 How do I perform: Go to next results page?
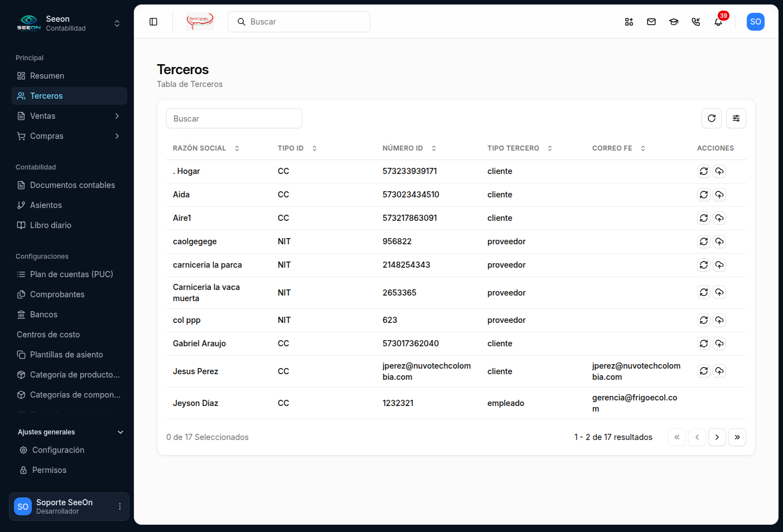click(x=717, y=437)
